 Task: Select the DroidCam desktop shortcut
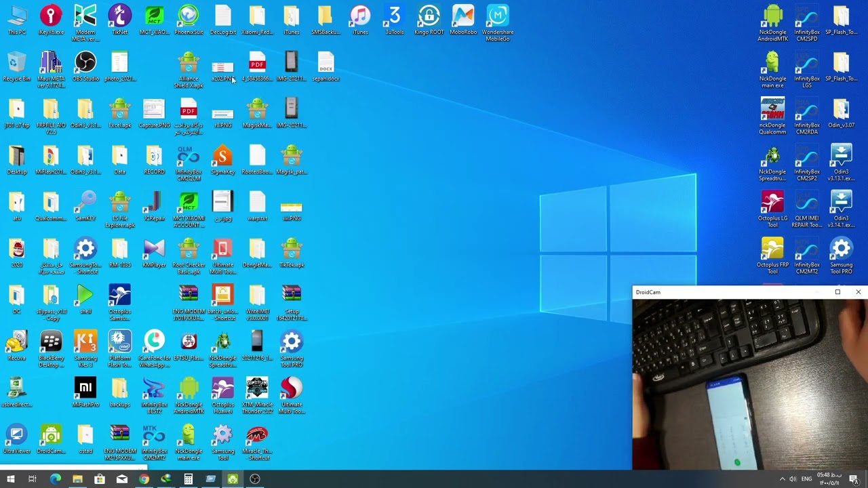click(51, 440)
